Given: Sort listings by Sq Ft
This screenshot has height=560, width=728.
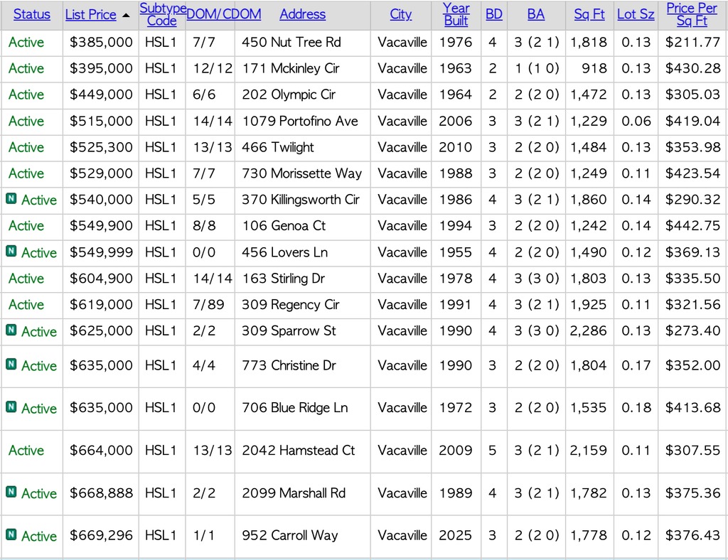Looking at the screenshot, I should click(589, 14).
